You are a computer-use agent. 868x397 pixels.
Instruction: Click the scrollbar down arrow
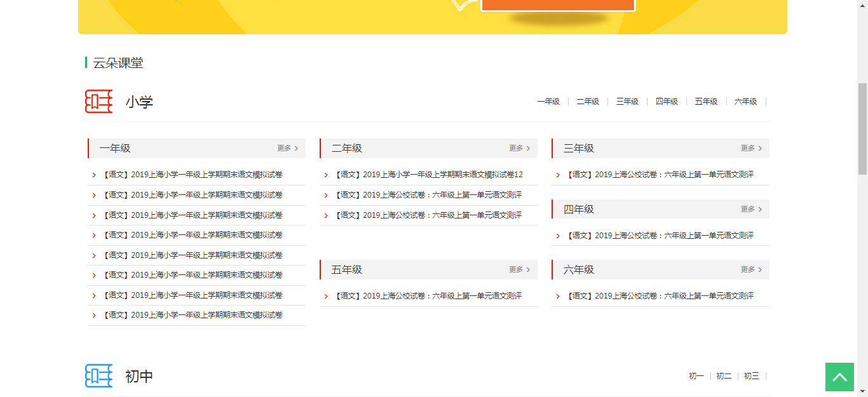pos(862,391)
